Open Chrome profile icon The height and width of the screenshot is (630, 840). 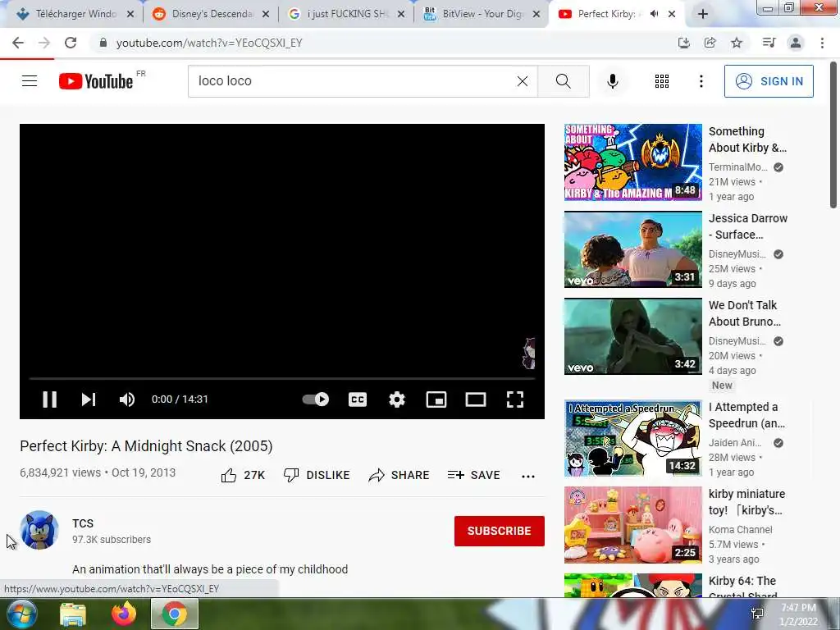pyautogui.click(x=796, y=43)
